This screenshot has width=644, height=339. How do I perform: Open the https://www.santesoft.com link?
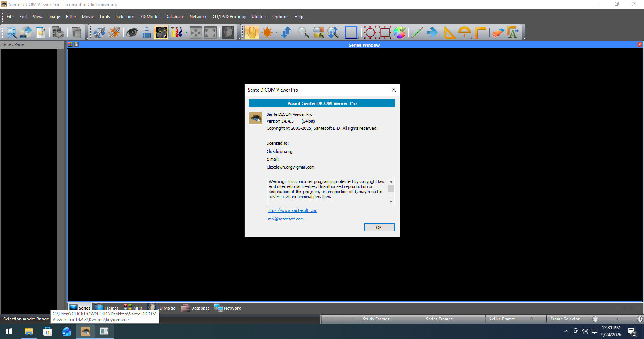click(292, 210)
